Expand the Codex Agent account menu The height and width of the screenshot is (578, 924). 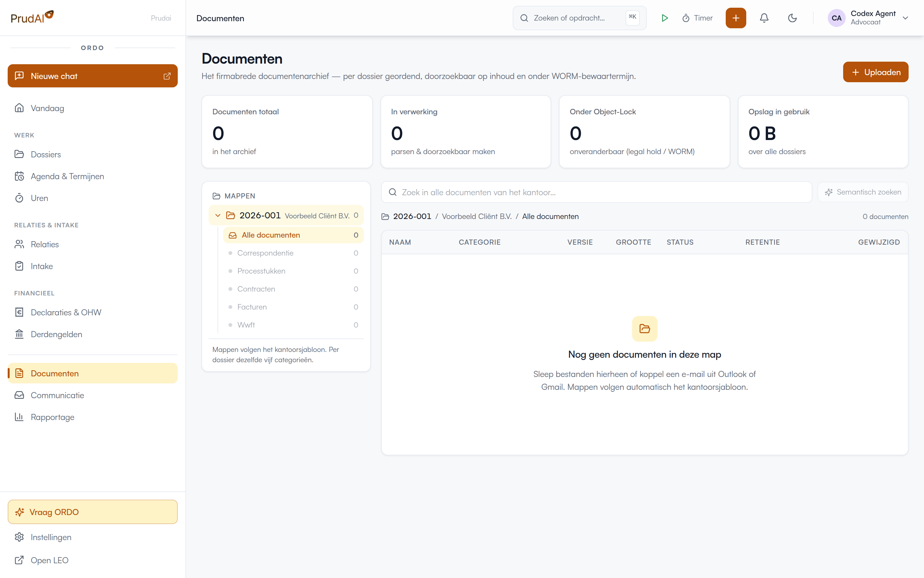pyautogui.click(x=905, y=18)
